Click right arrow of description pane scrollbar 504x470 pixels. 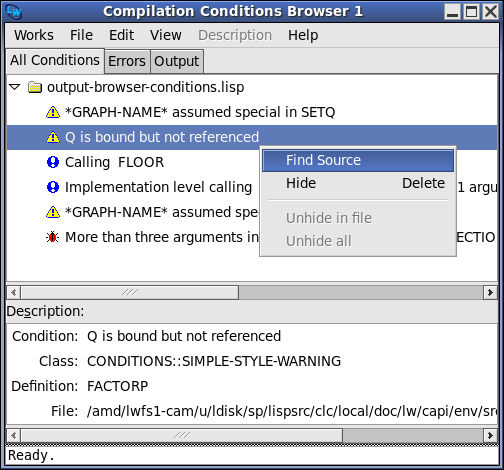[490, 435]
